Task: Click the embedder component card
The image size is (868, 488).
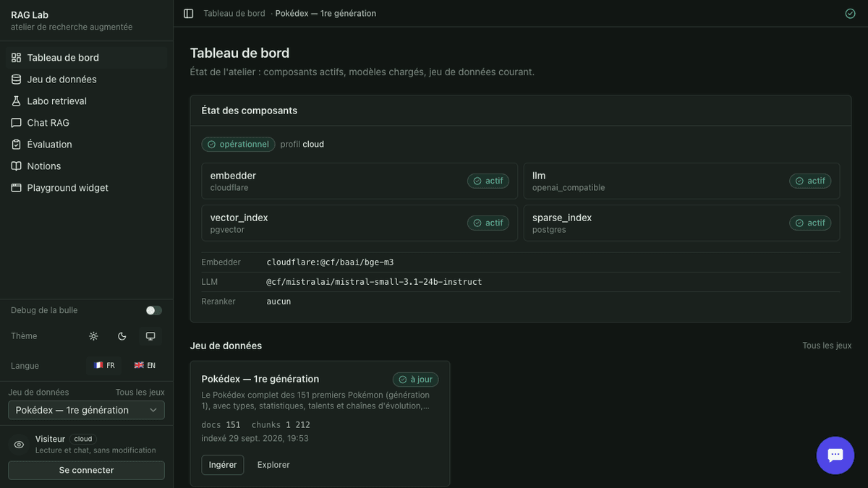Action: pos(359,181)
